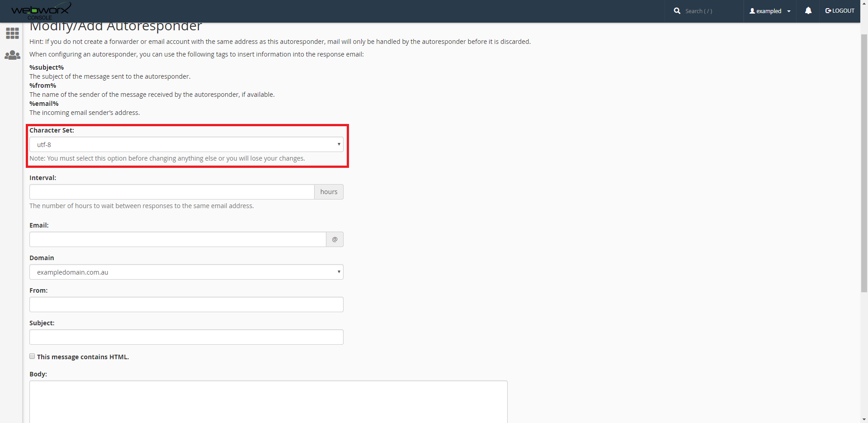Click inside the Body text area
The width and height of the screenshot is (868, 423).
(x=268, y=401)
